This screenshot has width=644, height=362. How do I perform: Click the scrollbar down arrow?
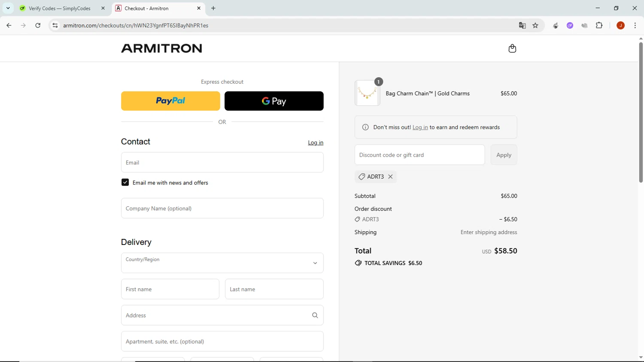pyautogui.click(x=641, y=357)
